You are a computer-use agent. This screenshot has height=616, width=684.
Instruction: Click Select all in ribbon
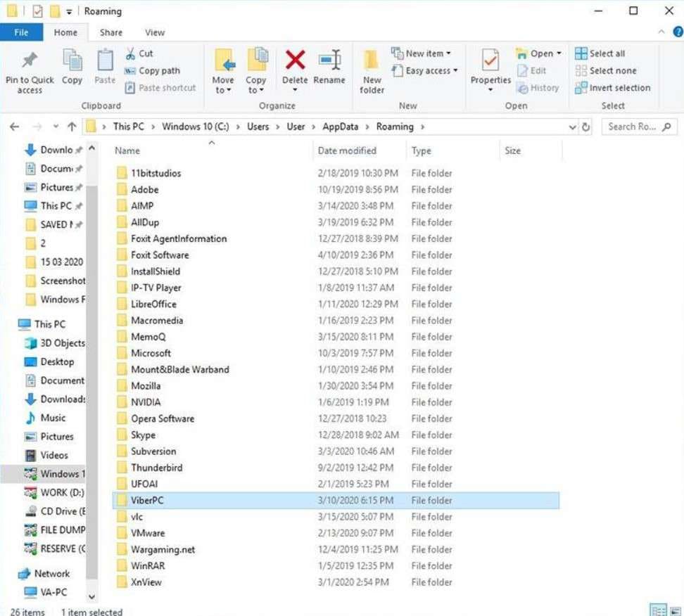coord(600,53)
